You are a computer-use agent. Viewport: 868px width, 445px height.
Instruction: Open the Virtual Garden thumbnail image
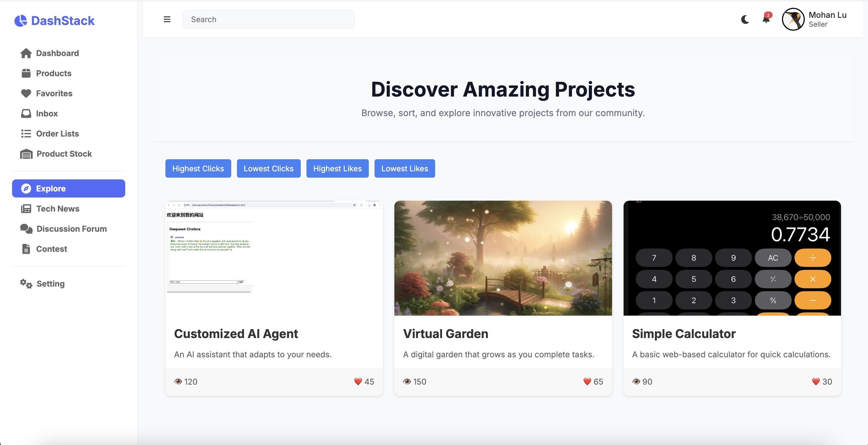[x=503, y=258]
